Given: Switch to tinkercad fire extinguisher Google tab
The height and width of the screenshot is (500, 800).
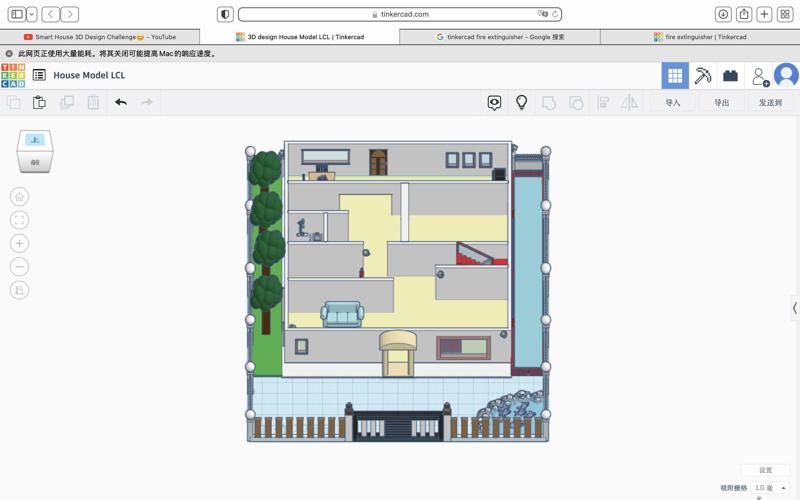Looking at the screenshot, I should coord(500,37).
